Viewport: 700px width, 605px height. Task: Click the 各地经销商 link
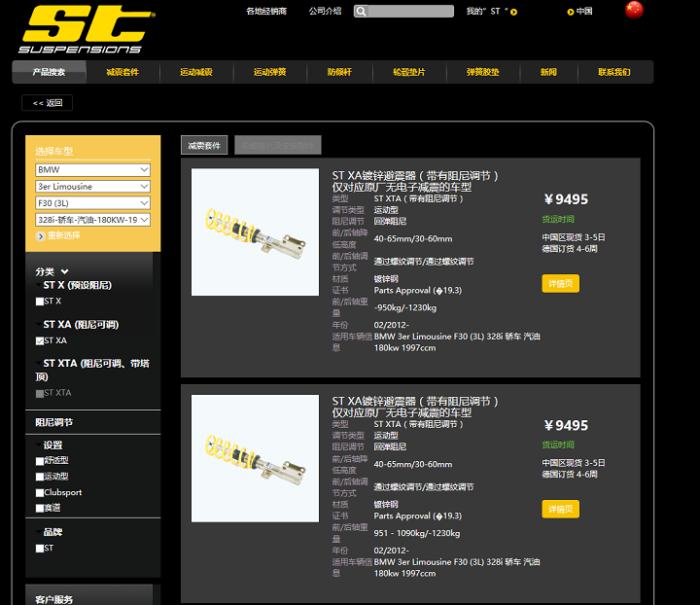point(266,11)
